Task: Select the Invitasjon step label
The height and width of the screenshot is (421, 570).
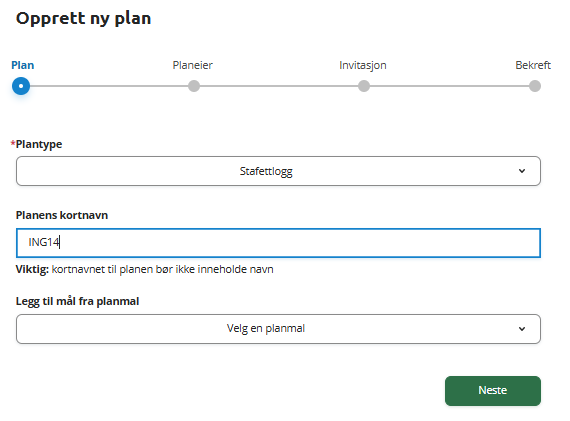Action: click(x=363, y=65)
